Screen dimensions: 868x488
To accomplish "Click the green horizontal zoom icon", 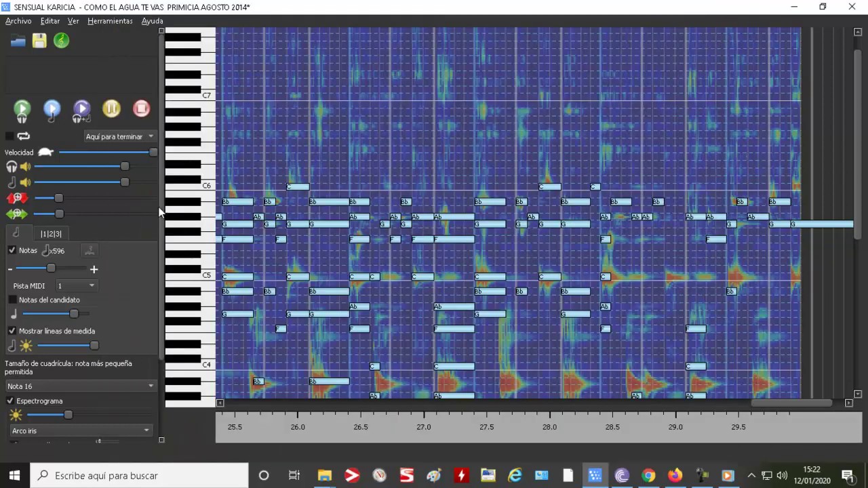I will point(17,214).
